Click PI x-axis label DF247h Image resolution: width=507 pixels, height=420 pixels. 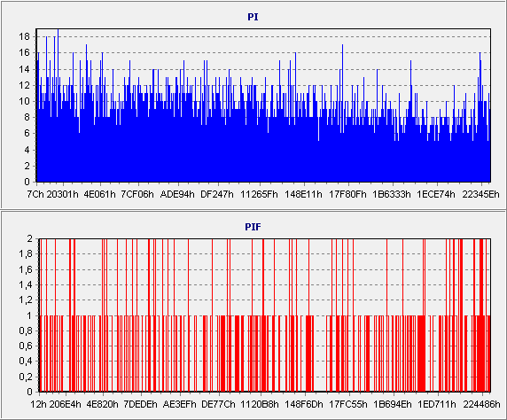click(x=217, y=194)
